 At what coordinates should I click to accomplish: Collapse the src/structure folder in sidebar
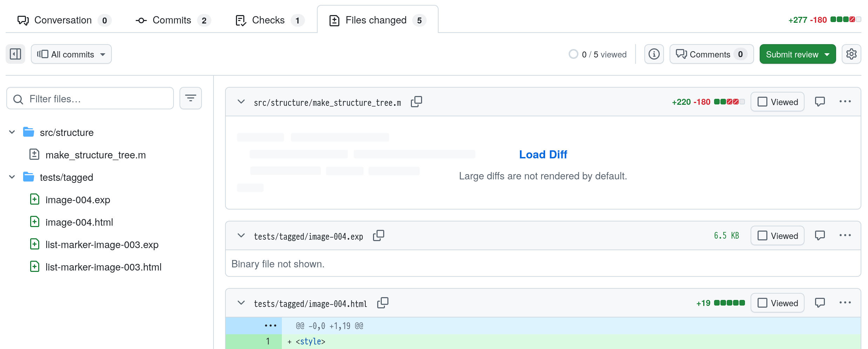[x=12, y=132]
